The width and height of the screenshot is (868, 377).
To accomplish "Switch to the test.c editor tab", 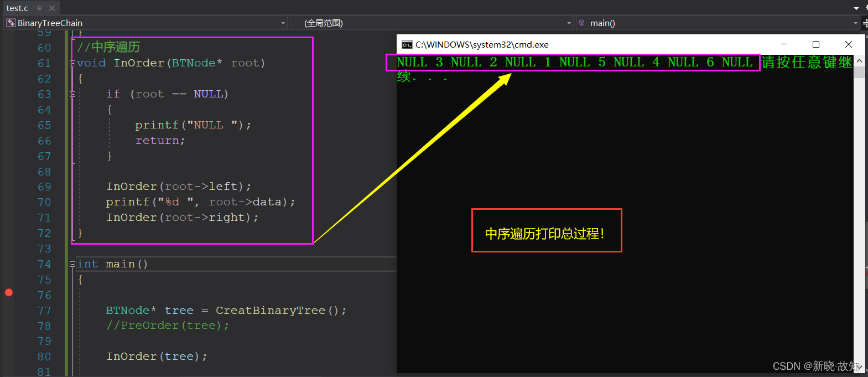I will point(17,8).
